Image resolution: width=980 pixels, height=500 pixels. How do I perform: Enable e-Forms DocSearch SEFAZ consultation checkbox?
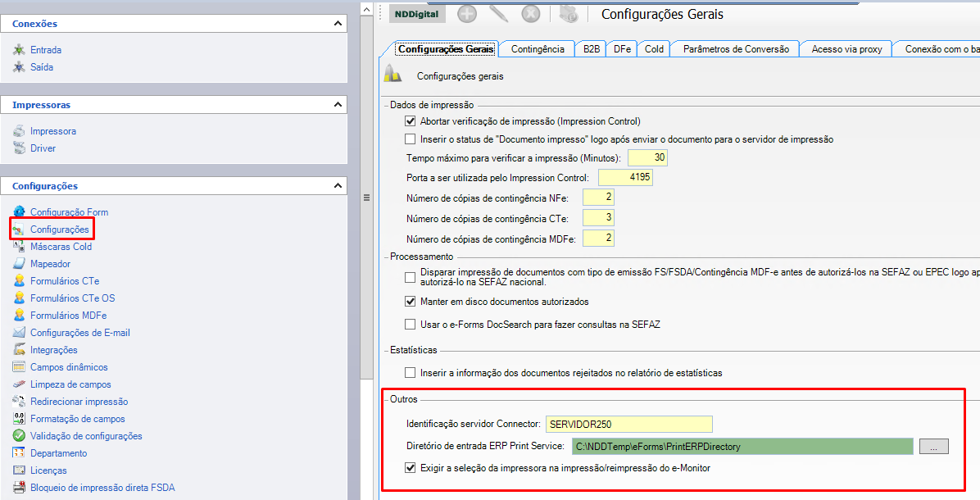(411, 325)
